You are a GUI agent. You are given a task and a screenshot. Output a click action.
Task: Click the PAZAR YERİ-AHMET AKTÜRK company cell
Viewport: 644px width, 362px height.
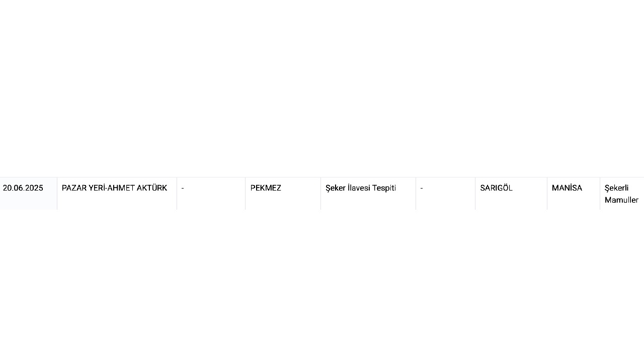pos(117,194)
